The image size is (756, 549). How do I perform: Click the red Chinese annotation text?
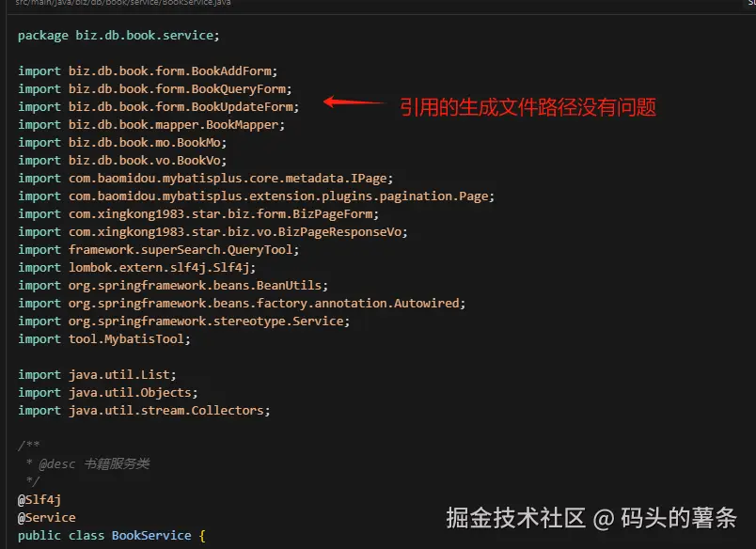527,107
